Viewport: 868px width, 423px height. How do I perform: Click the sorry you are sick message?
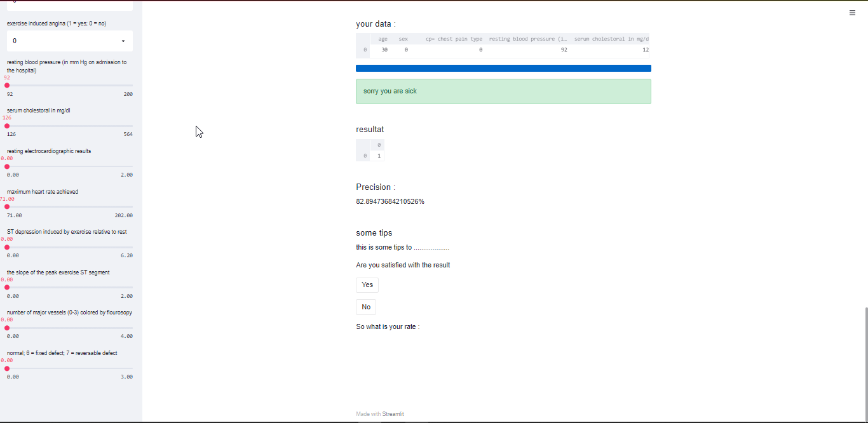point(503,91)
